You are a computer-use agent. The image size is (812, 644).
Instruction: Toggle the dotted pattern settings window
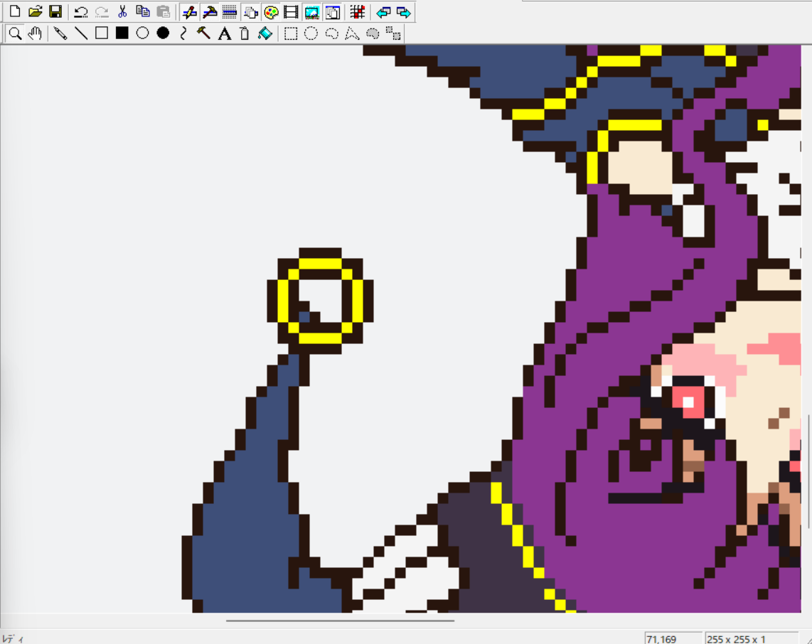point(230,11)
